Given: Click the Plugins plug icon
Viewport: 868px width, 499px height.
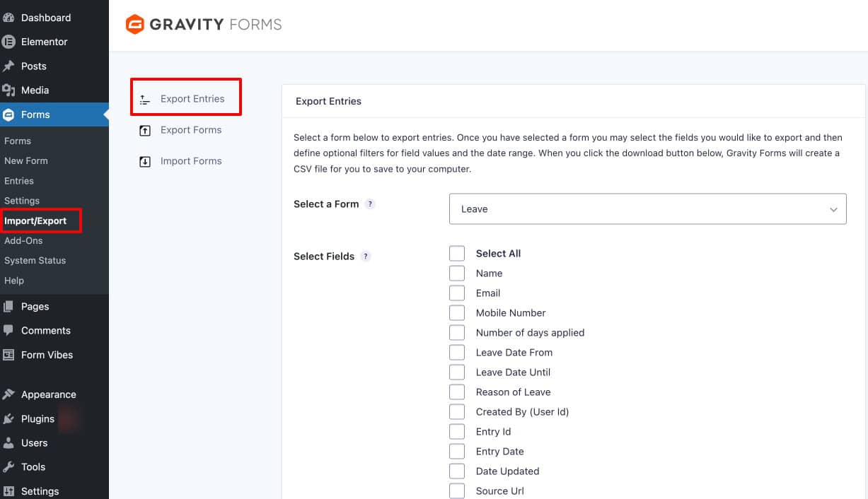Looking at the screenshot, I should [9, 418].
